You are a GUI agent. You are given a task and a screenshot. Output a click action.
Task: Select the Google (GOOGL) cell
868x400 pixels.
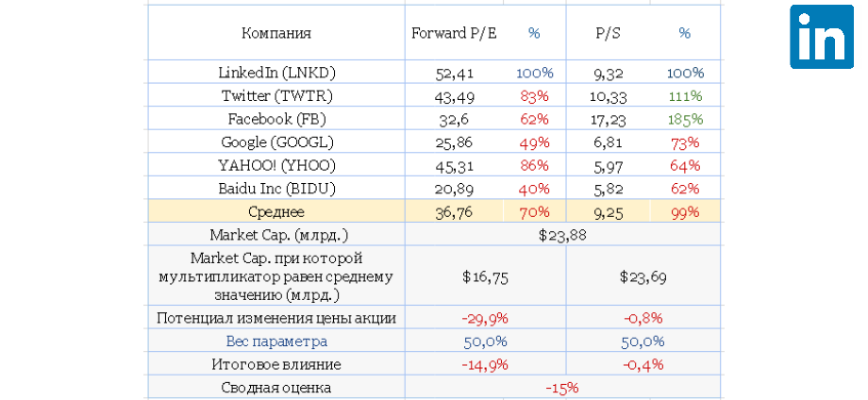(276, 142)
